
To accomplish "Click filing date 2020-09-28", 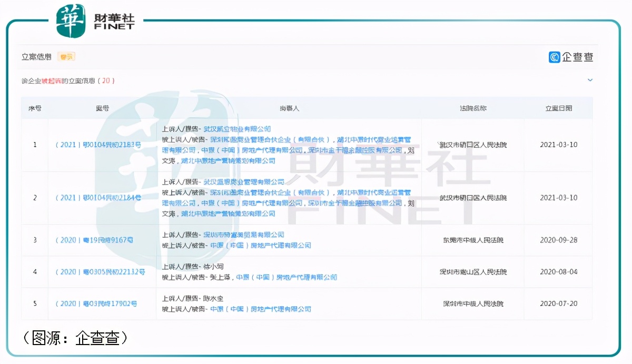I will click(x=558, y=240).
